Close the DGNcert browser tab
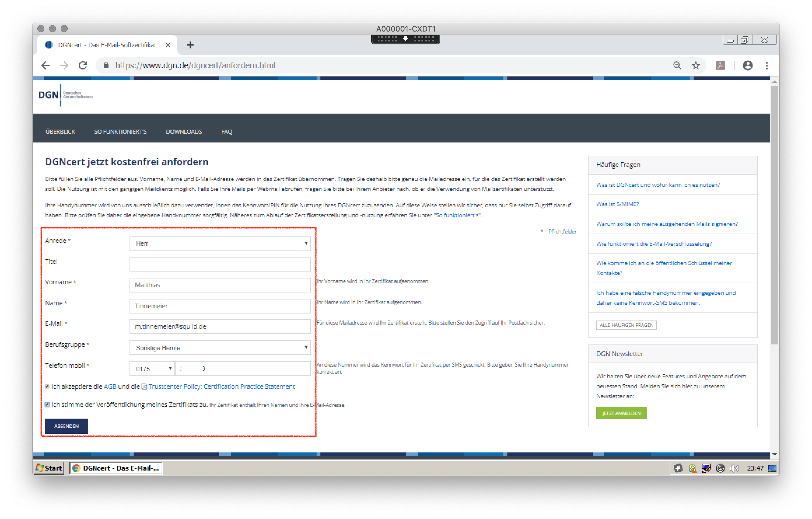Screen dimensions: 812x519 click(x=168, y=45)
